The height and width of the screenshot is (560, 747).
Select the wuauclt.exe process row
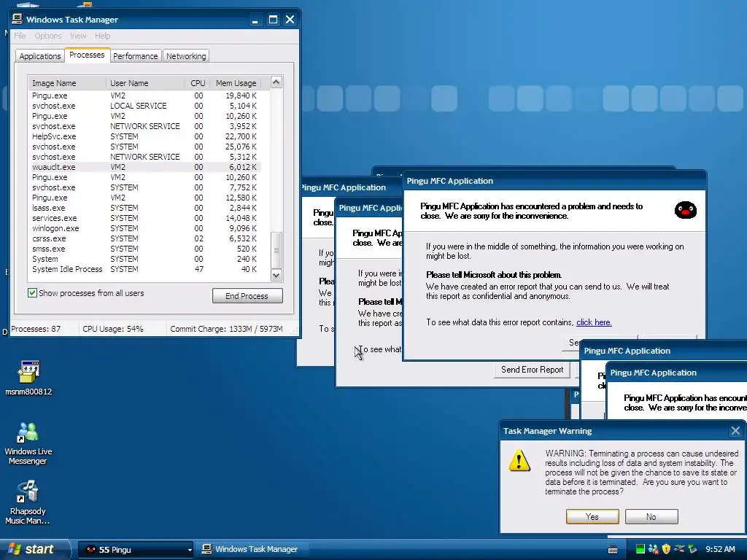pos(145,167)
